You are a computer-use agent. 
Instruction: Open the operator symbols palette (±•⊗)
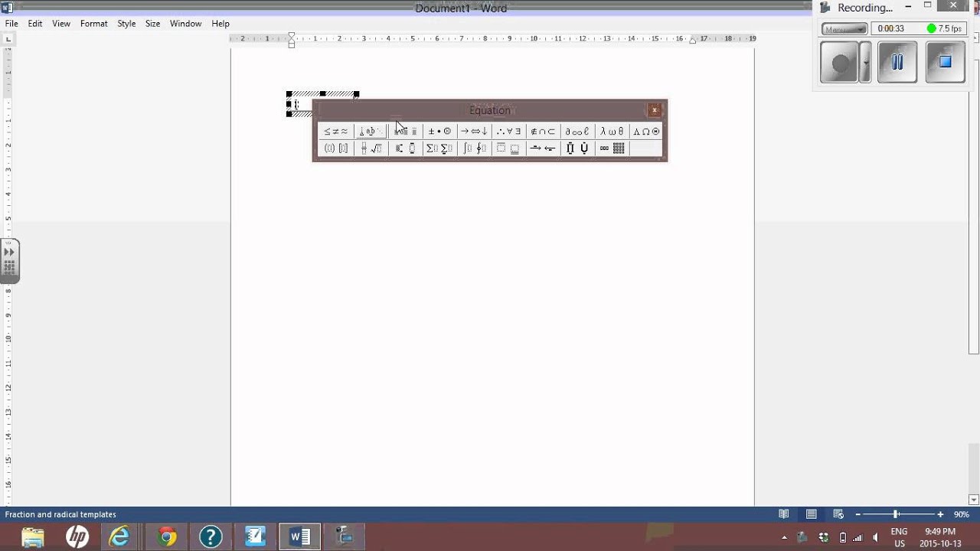(x=439, y=132)
